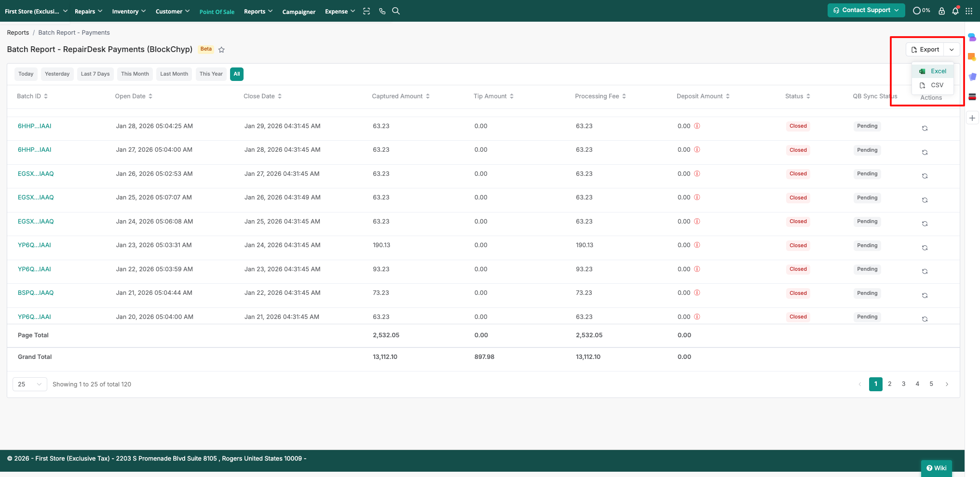Mark report as favorite with star
Viewport: 980px width, 477px height.
click(x=222, y=50)
